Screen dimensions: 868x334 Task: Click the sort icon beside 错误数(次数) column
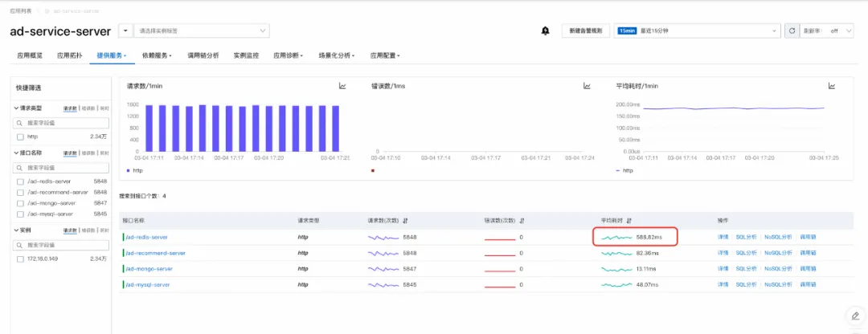tap(522, 221)
